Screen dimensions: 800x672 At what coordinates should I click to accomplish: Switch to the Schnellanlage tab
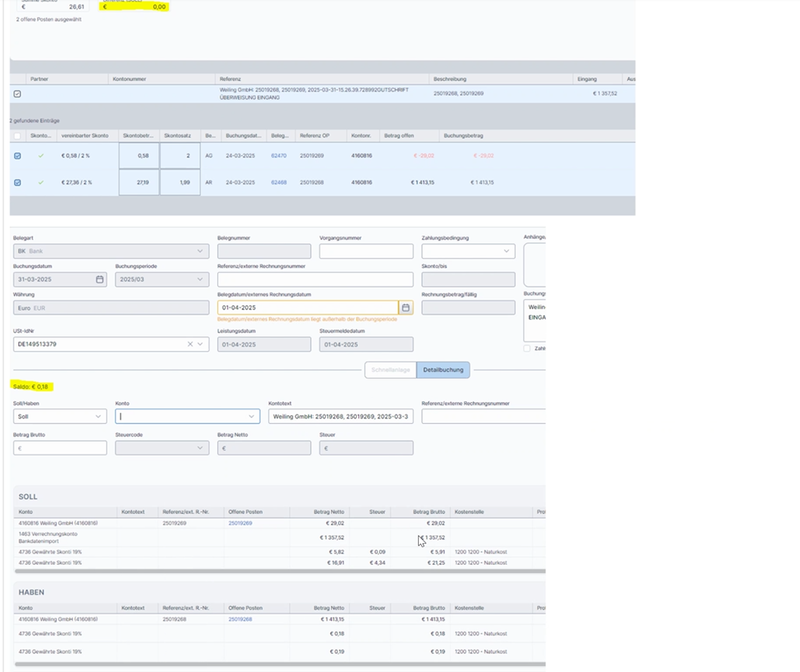tap(390, 370)
